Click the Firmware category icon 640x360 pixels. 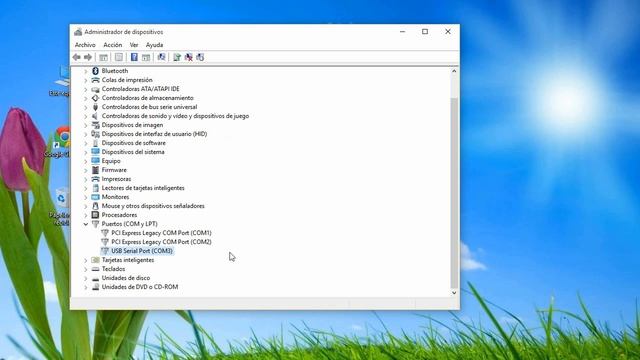(95, 170)
